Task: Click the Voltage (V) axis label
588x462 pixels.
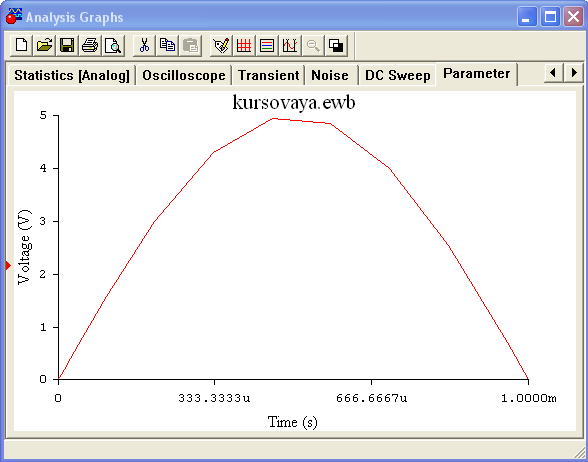Action: 24,247
